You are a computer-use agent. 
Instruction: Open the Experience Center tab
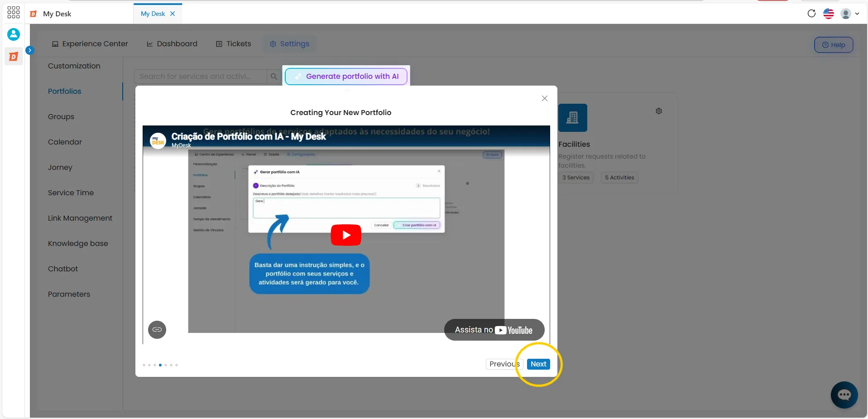(90, 44)
